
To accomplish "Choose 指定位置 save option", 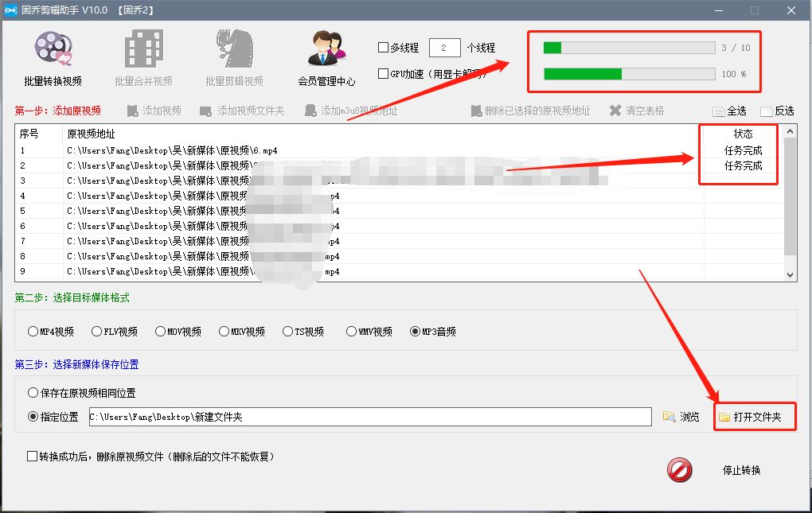I will (53, 417).
